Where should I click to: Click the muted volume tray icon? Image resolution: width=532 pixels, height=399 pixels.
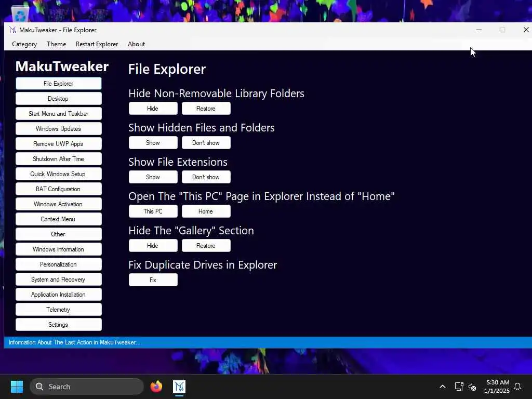click(x=472, y=387)
